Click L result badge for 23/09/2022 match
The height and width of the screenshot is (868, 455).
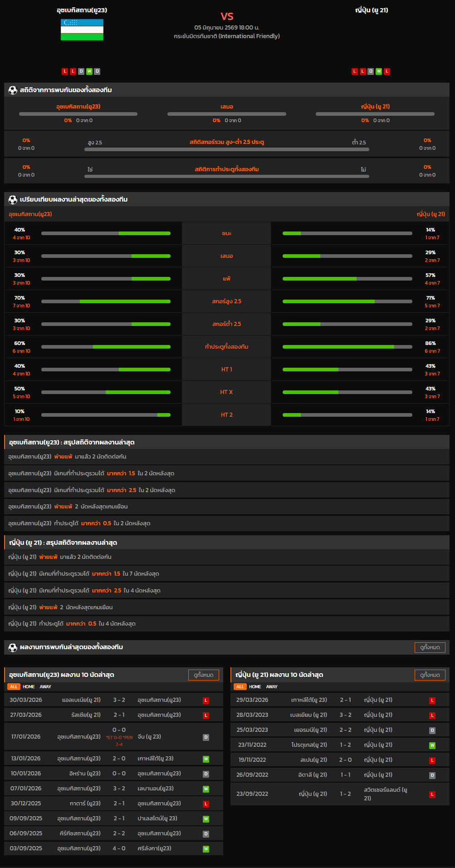click(x=432, y=794)
